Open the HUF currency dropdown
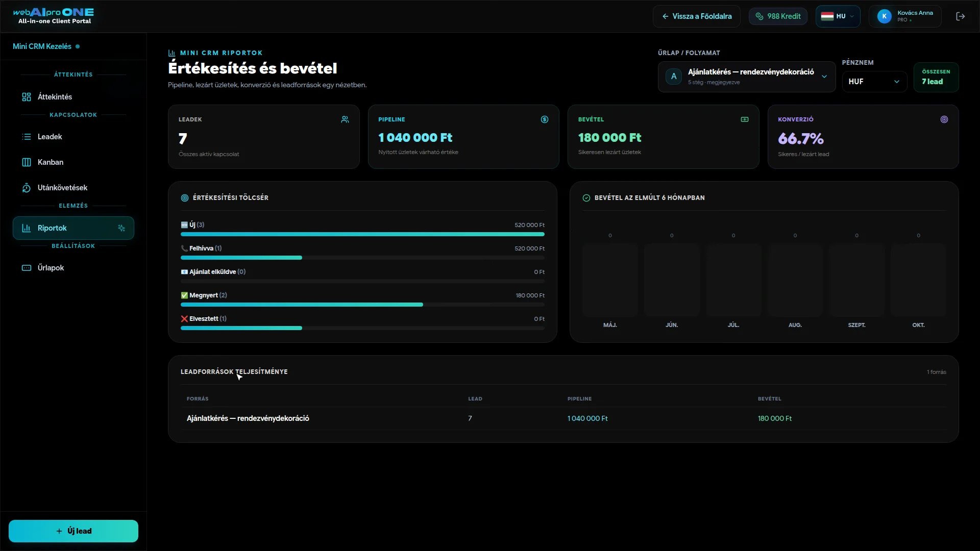Image resolution: width=980 pixels, height=551 pixels. [874, 82]
